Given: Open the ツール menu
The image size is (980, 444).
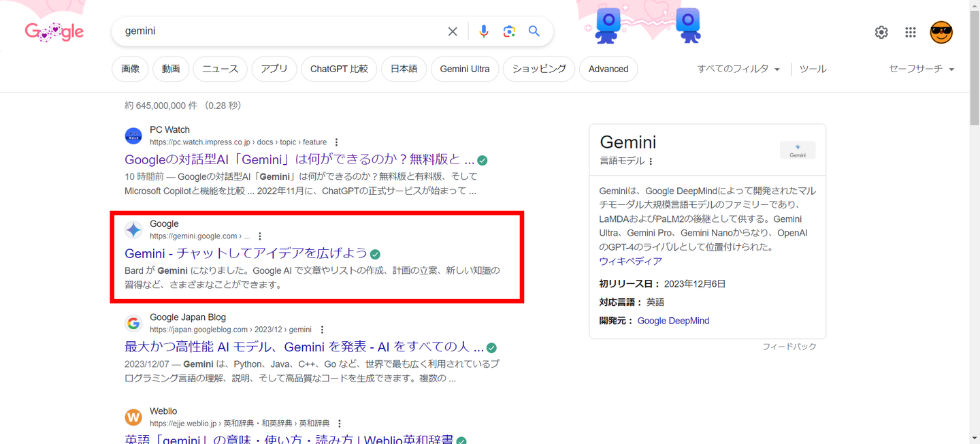Looking at the screenshot, I should point(813,69).
